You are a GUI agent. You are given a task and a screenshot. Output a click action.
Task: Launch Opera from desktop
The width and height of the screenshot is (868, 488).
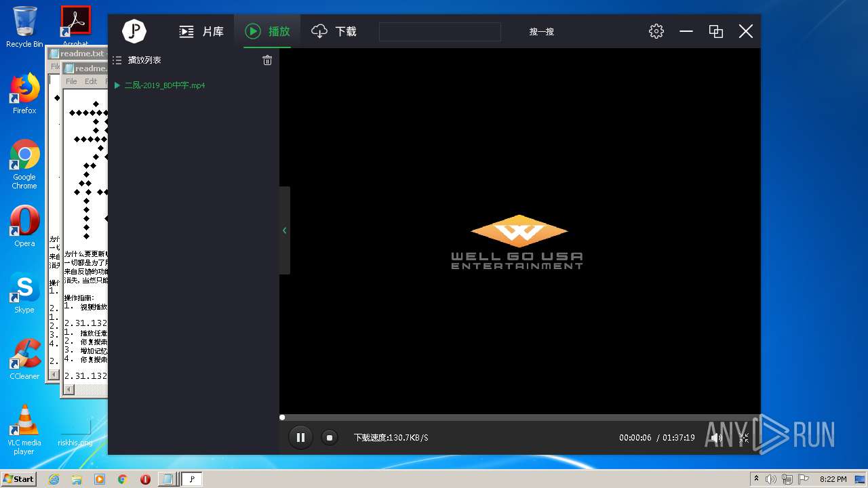coord(24,226)
